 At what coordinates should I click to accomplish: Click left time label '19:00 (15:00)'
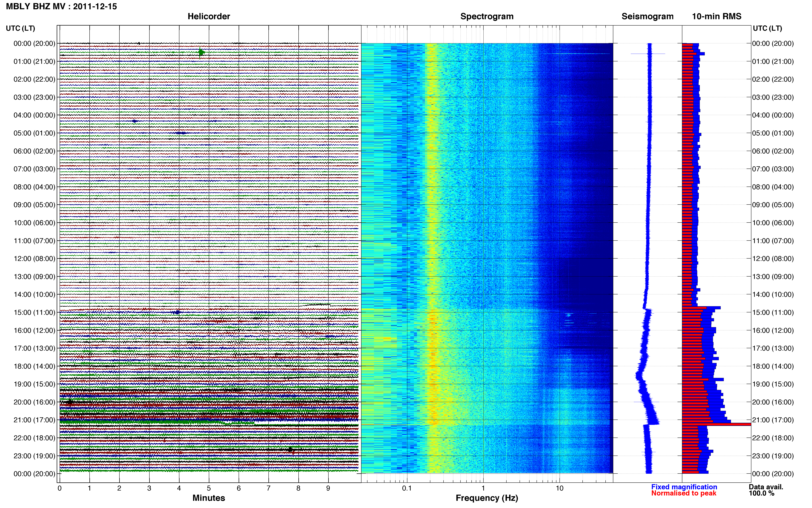pos(34,384)
